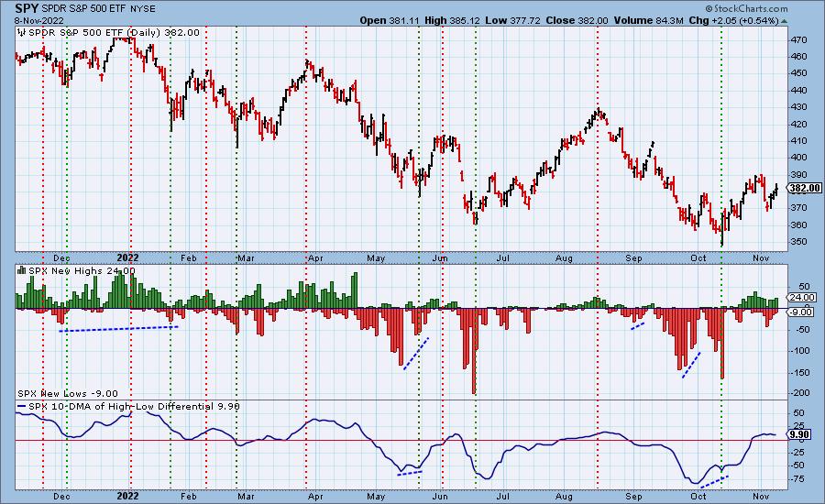Screen dimensions: 825x504
Task: Click the -75 label on the differential axis
Action: click(798, 478)
